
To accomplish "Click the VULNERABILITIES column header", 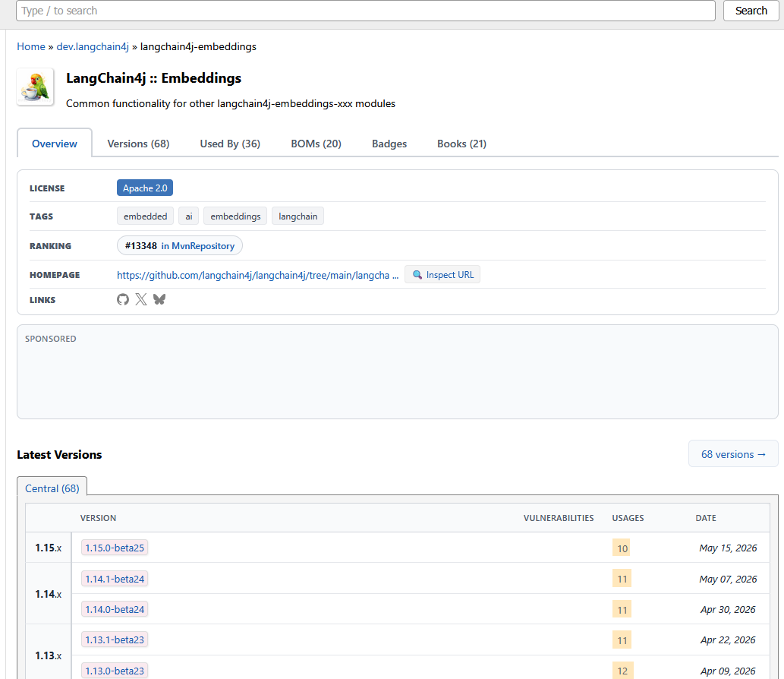I will [559, 518].
